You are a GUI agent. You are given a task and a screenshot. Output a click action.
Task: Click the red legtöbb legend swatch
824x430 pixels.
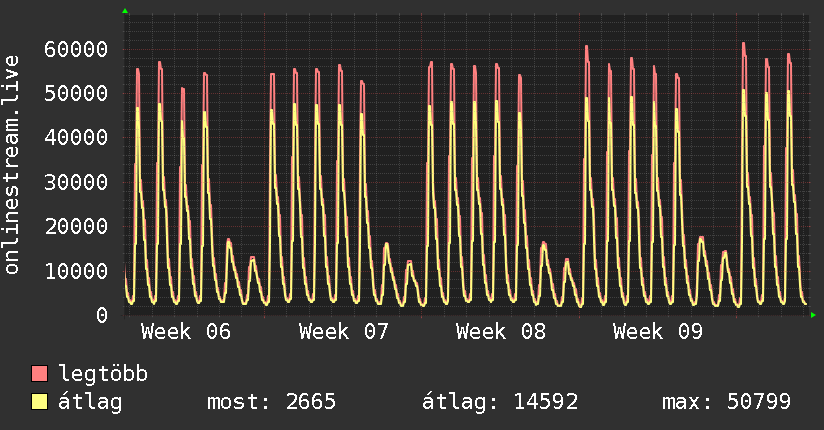click(x=40, y=374)
